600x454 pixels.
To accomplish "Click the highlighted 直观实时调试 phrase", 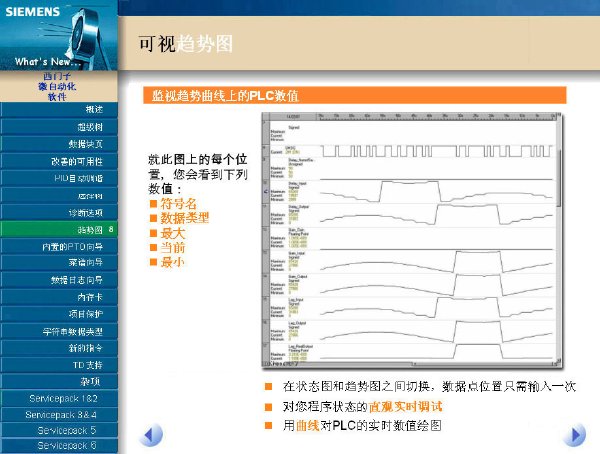I will (x=406, y=406).
